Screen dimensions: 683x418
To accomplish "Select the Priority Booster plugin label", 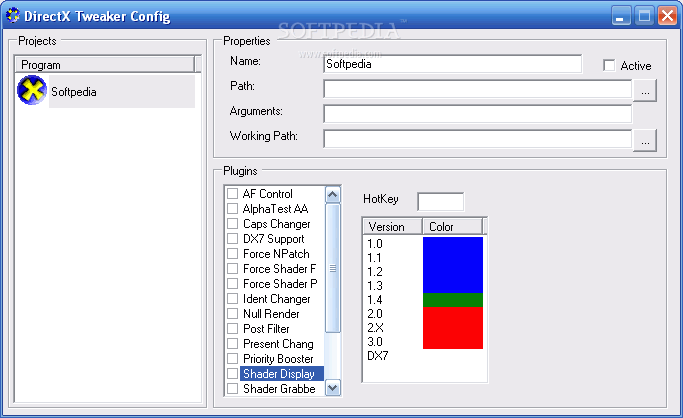I will point(278,359).
